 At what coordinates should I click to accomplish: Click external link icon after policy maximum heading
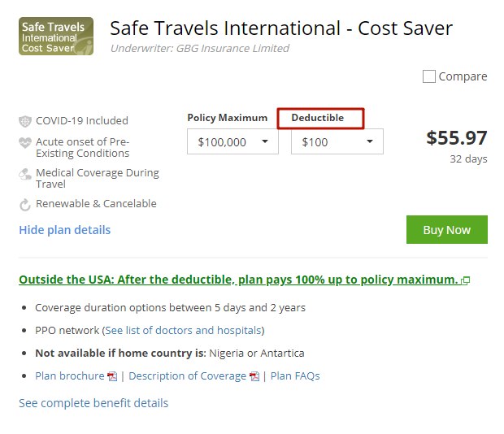click(465, 280)
